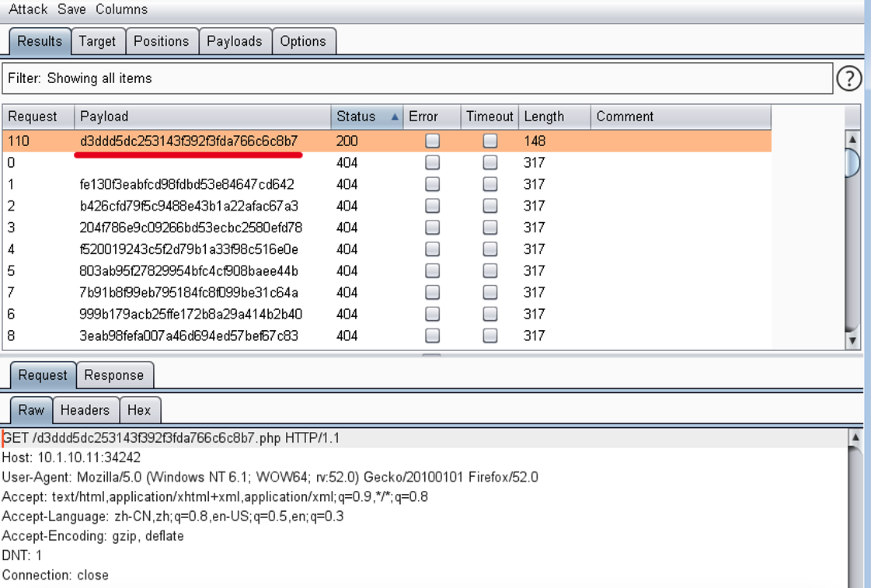Open the Headers view tab
Viewport: 871px width, 588px height.
(85, 410)
